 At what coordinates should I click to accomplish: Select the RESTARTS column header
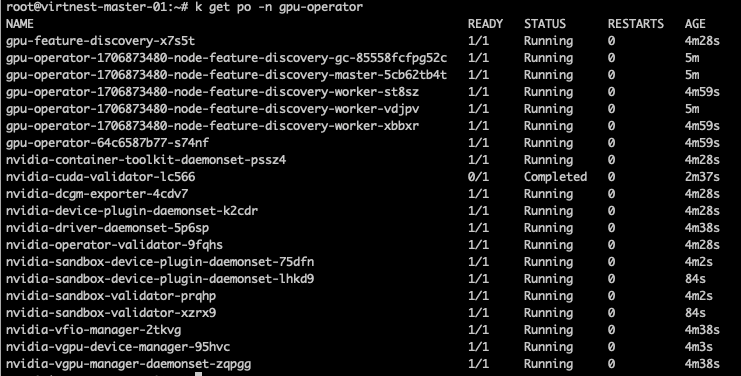(x=636, y=24)
